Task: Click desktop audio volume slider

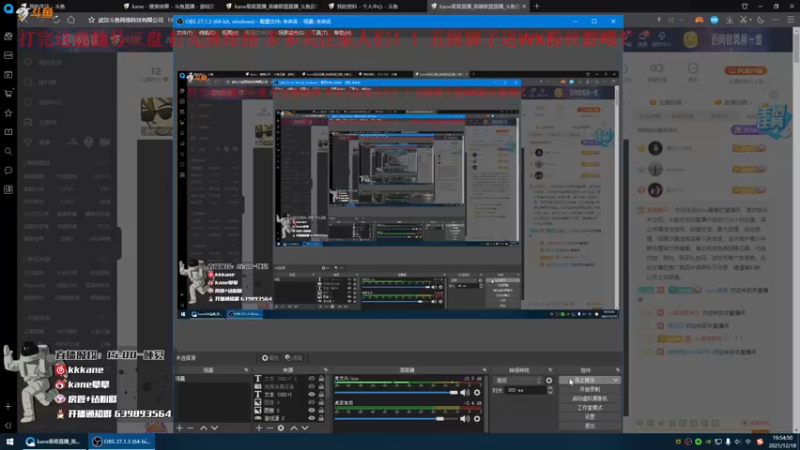Action: pos(396,418)
